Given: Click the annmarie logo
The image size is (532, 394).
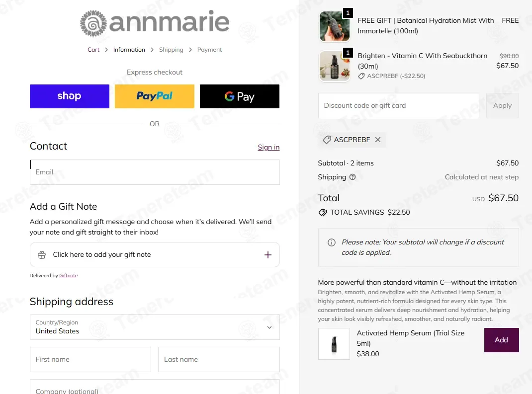Looking at the screenshot, I should pos(155,23).
